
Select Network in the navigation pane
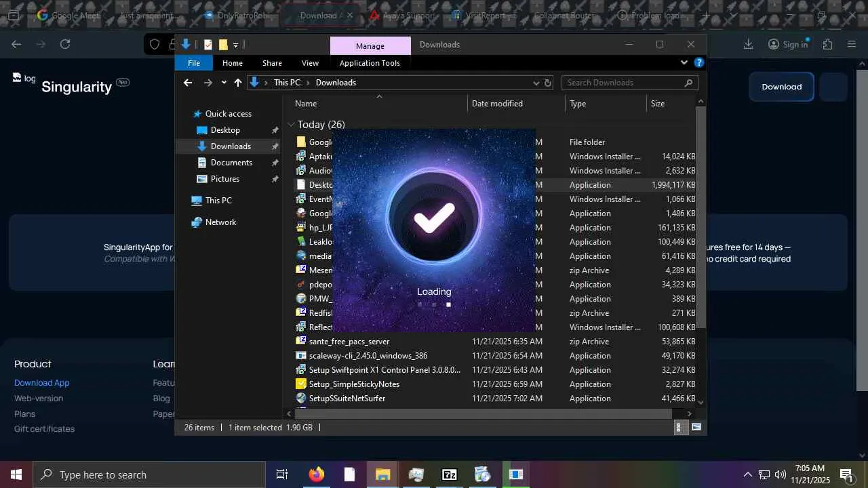[x=220, y=222]
